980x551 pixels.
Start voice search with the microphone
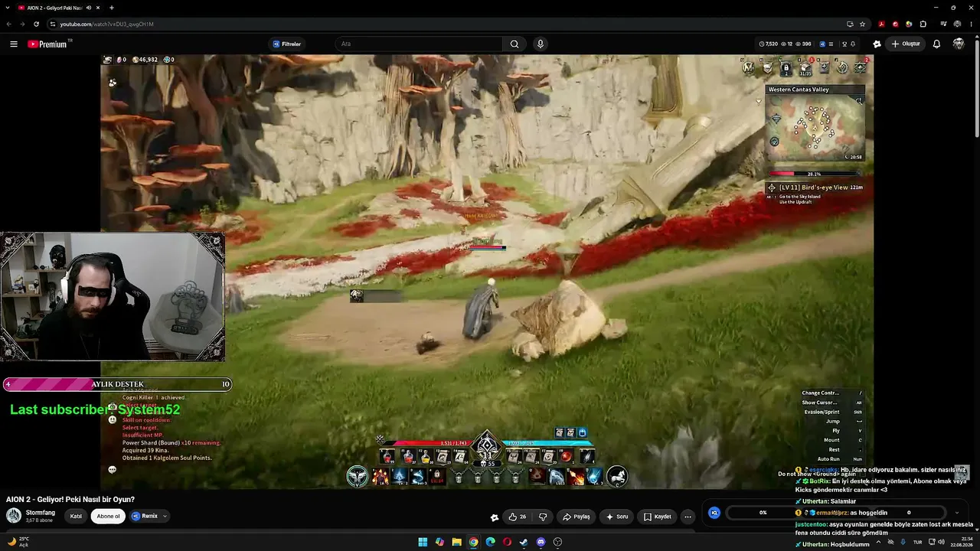click(541, 44)
